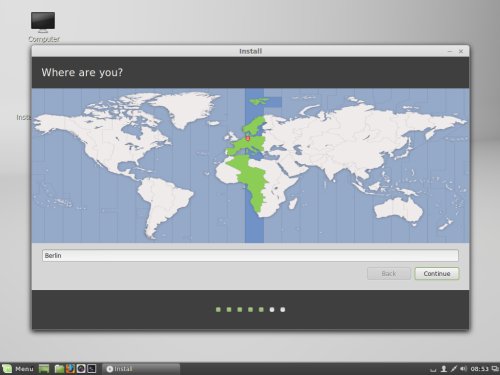Screen dimensions: 500x375
Task: Launch the file manager from the panel
Action: pos(59,369)
